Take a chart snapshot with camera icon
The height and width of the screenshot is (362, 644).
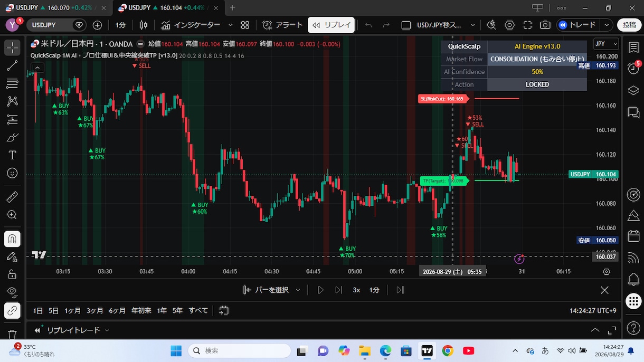(x=545, y=25)
